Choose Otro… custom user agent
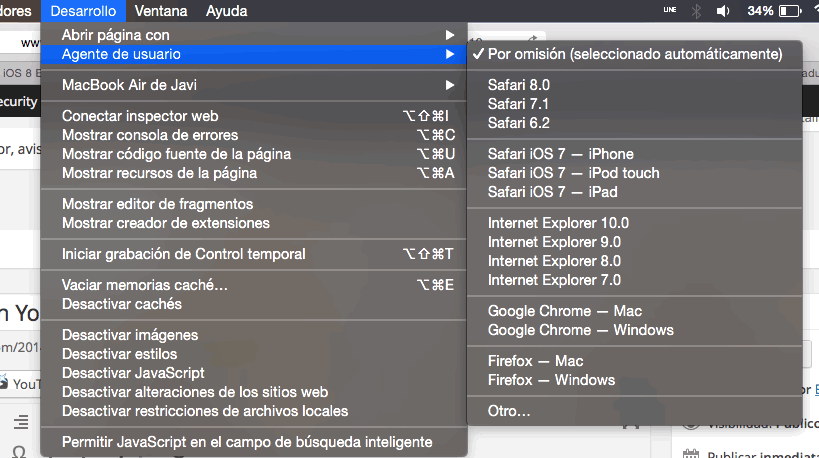The height and width of the screenshot is (458, 819). pos(635,411)
